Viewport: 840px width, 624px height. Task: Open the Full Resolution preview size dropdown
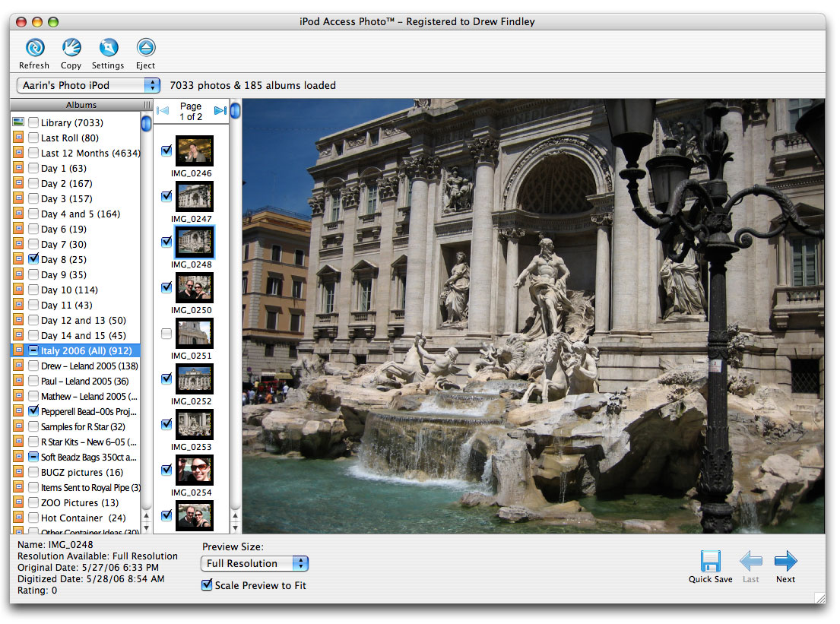[x=254, y=563]
